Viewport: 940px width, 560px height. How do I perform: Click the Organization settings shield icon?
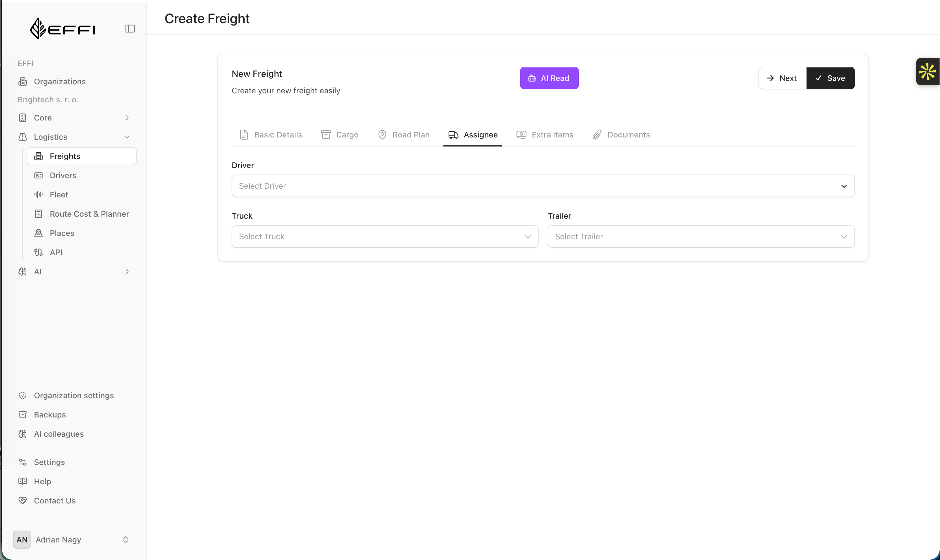(23, 395)
